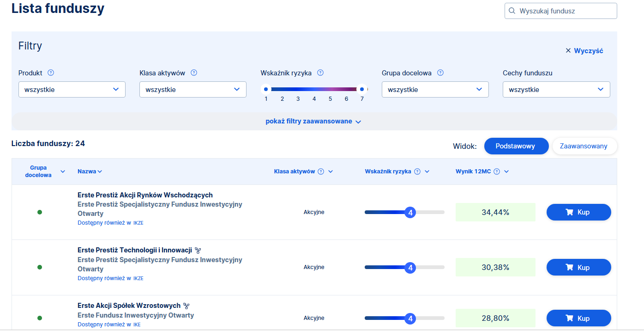Buy Erste Prestiż Akcji Rynków Wschodzących
644x331 pixels.
579,212
